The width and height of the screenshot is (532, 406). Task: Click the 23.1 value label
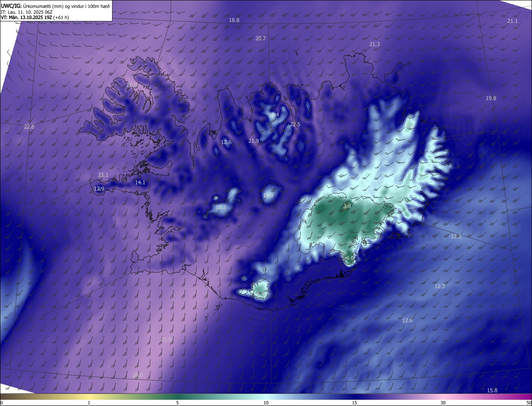[x=103, y=175]
